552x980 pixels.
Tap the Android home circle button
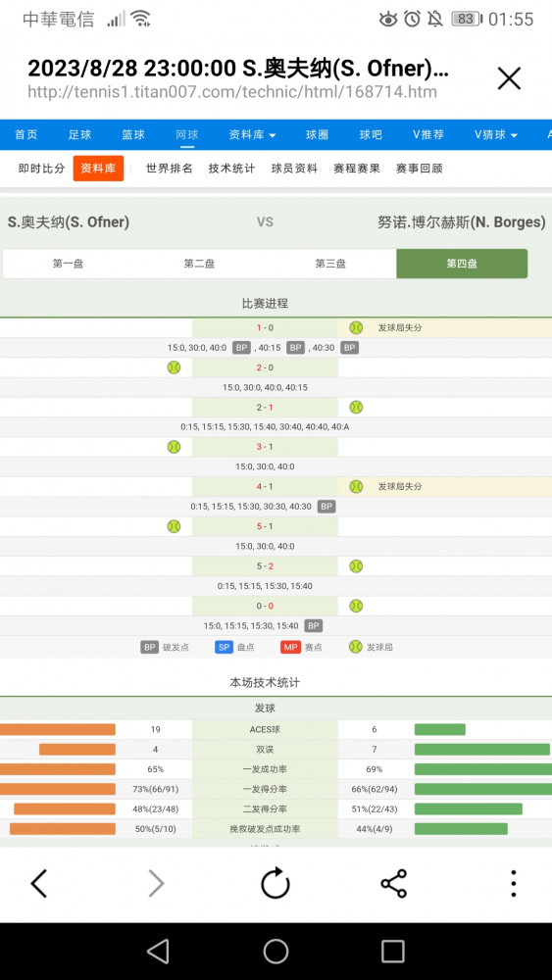tap(276, 952)
